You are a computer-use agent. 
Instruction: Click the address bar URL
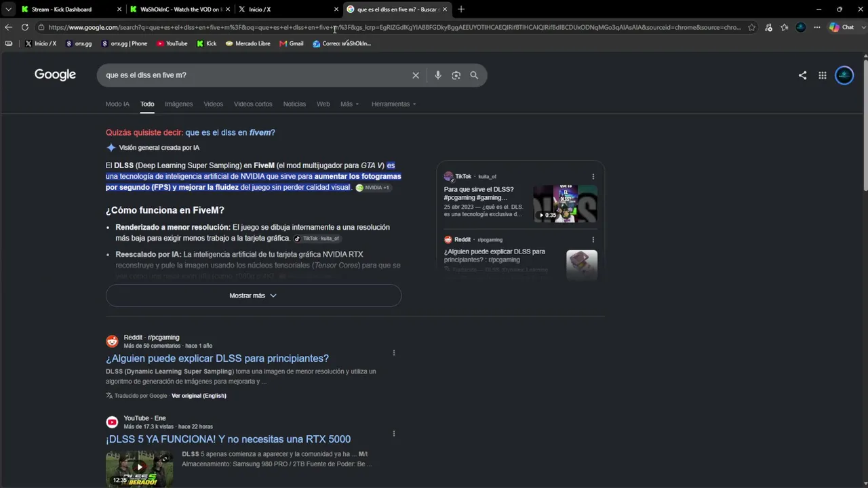(395, 27)
